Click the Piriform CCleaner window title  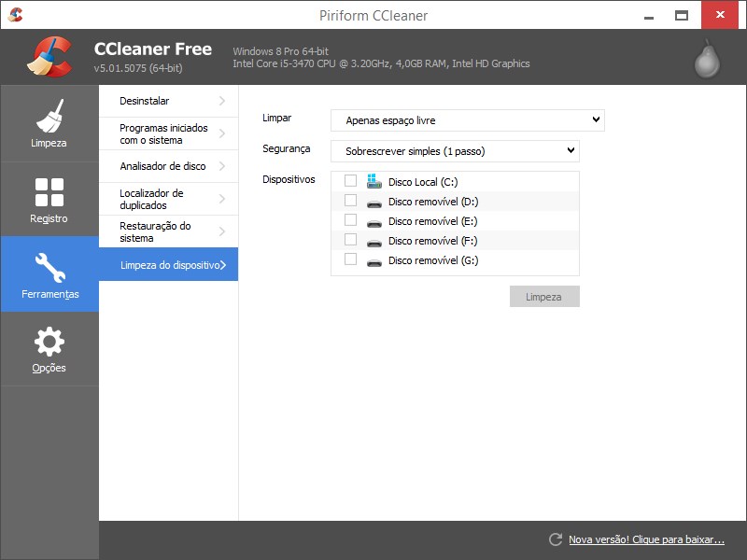[373, 16]
